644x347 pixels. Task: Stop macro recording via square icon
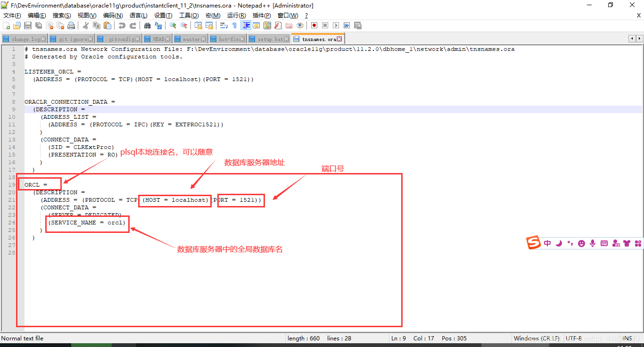[x=325, y=25]
